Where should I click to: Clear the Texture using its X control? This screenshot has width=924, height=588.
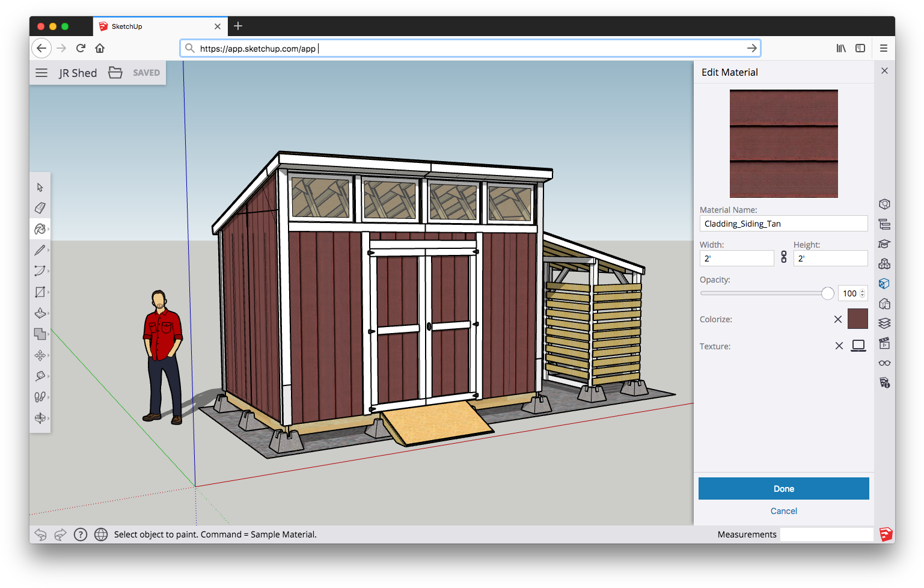click(839, 346)
